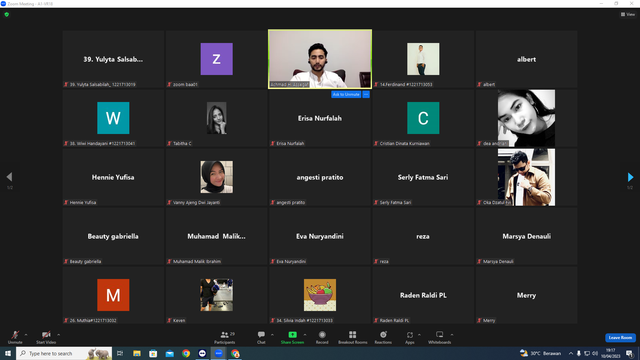Start Video from the toolbar
This screenshot has height=360, width=640.
coord(46,337)
